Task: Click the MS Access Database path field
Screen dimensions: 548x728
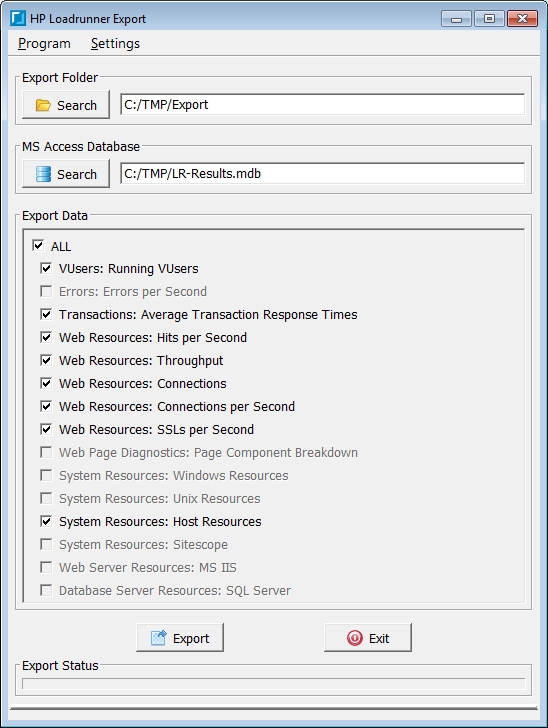Action: pyautogui.click(x=322, y=173)
